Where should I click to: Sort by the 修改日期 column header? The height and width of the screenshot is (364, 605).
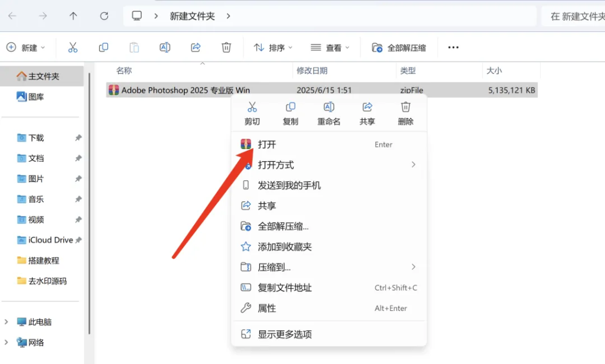pyautogui.click(x=312, y=71)
